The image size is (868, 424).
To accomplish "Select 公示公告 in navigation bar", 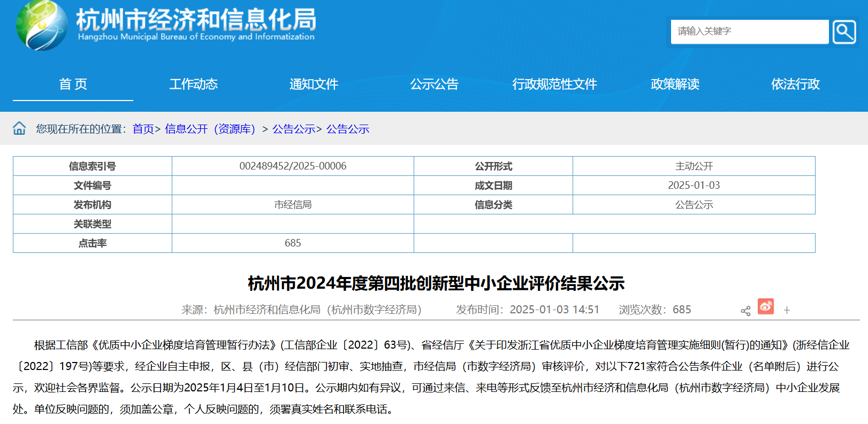I will tap(434, 84).
